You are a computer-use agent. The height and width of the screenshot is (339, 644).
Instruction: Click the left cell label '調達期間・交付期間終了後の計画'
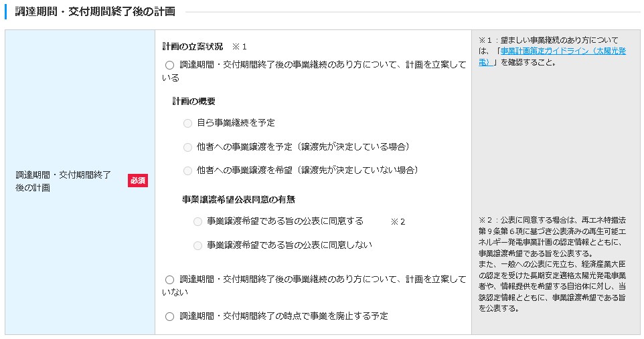point(64,181)
